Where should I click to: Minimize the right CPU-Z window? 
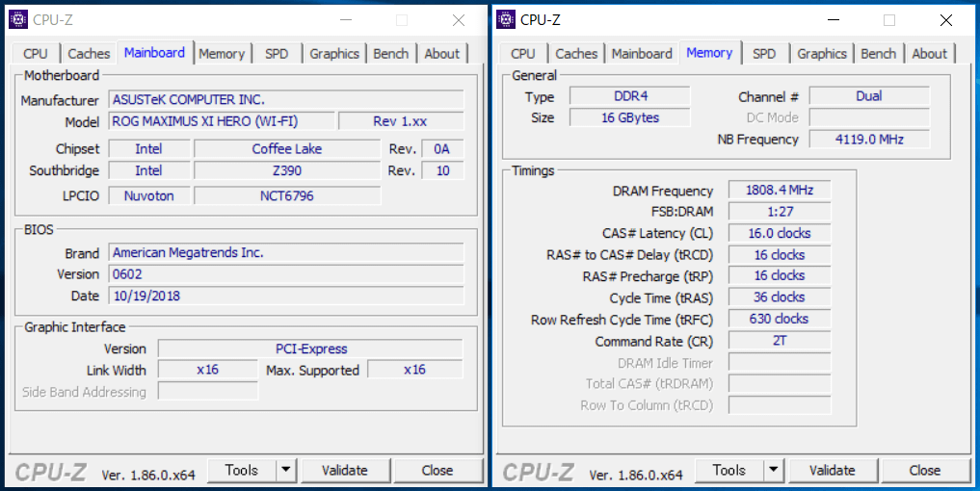coord(834,20)
